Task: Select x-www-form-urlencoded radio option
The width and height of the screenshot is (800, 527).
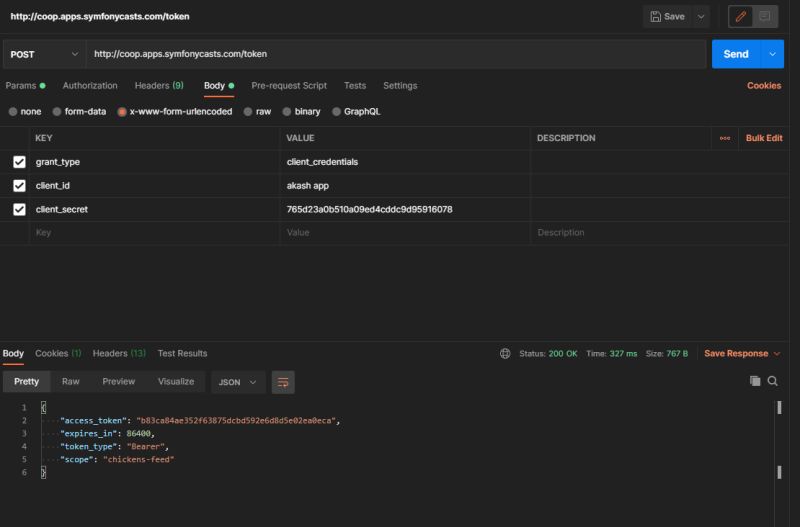Action: click(174, 112)
